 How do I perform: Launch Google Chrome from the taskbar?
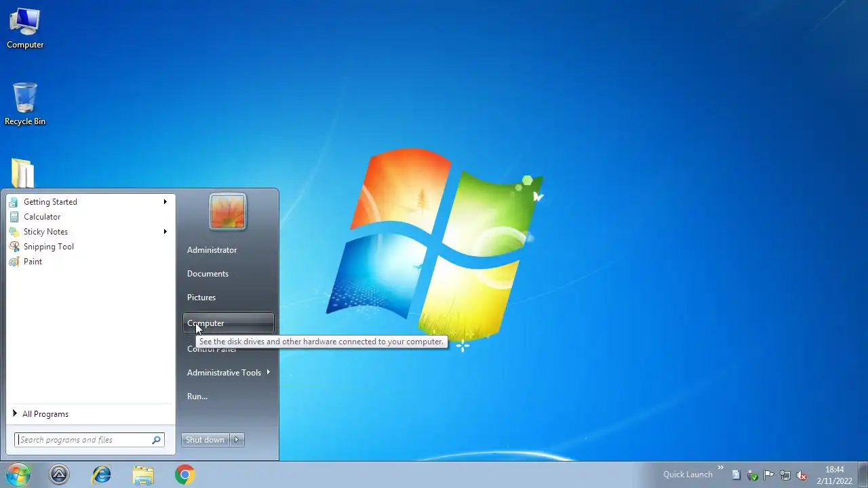point(184,474)
